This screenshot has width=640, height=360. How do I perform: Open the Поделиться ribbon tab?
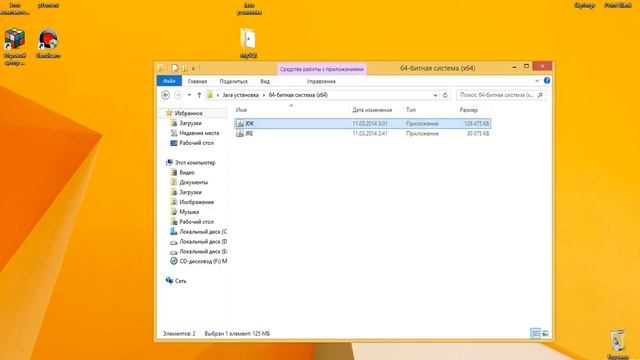[233, 81]
